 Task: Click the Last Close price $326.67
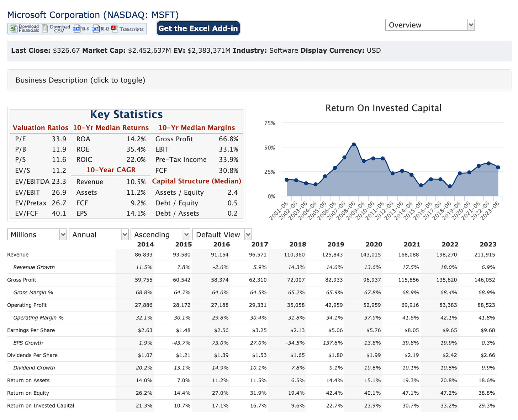(66, 51)
